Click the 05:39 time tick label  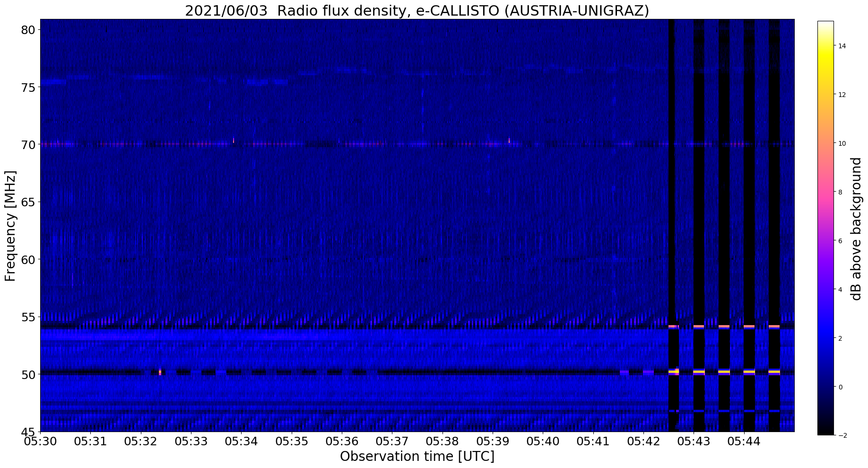click(493, 442)
